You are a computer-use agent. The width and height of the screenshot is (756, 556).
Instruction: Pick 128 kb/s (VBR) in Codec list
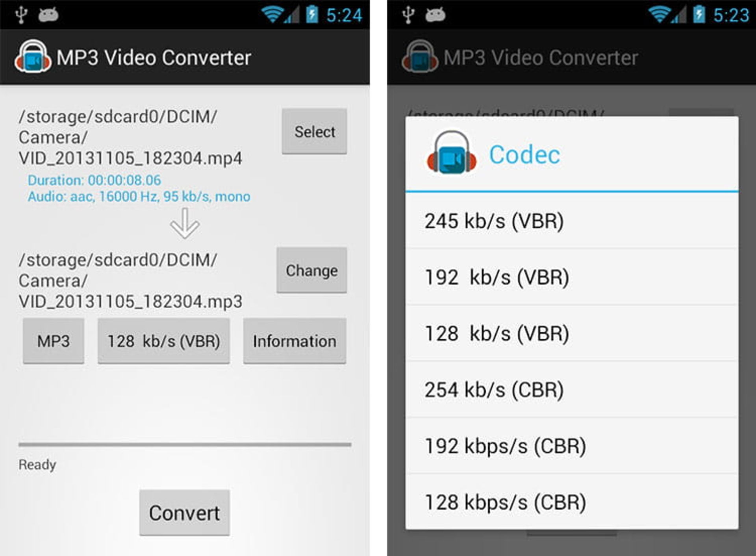click(x=572, y=333)
